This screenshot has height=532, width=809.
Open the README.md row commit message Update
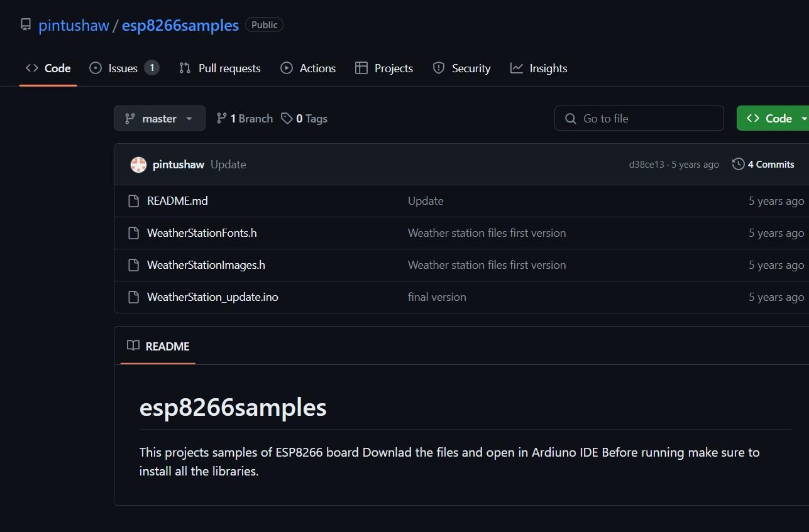coord(426,201)
